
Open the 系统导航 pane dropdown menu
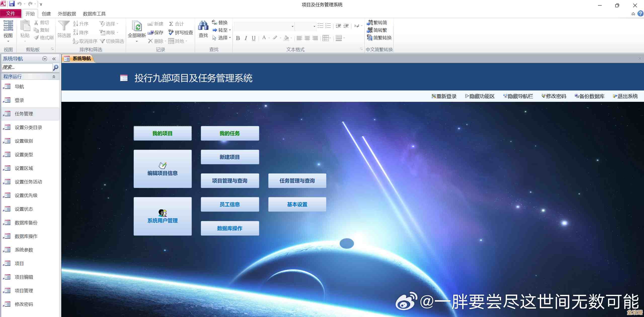(x=44, y=59)
